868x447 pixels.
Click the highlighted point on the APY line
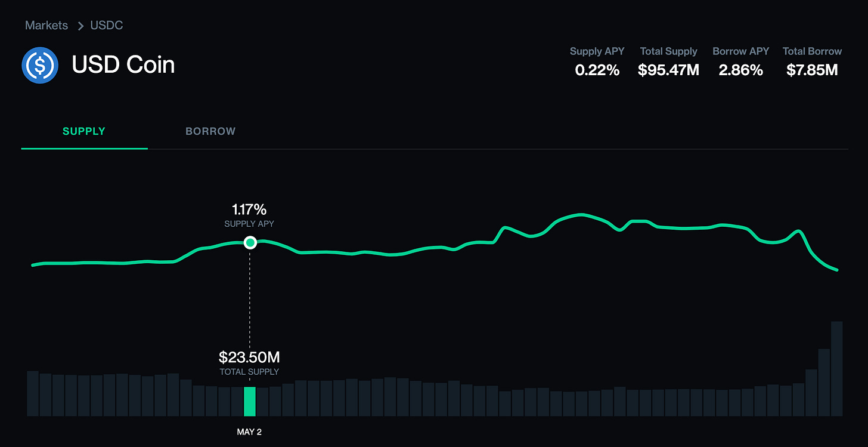click(250, 242)
